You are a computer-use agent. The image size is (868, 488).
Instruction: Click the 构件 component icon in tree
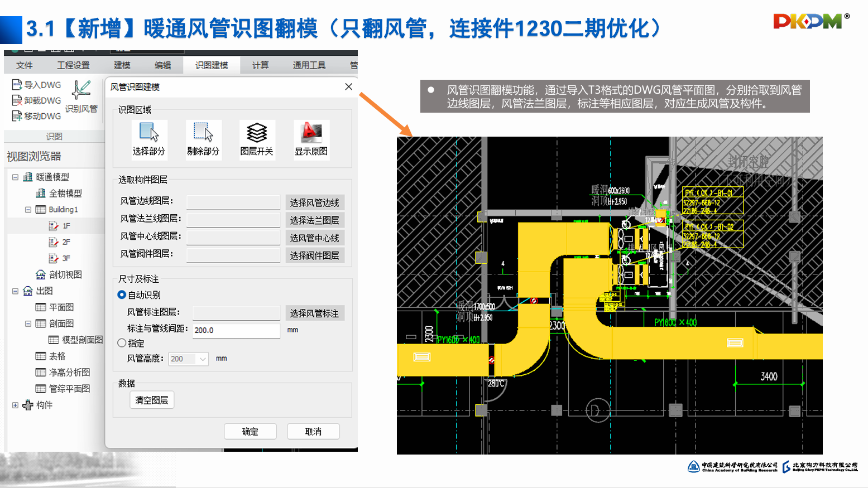[28, 405]
